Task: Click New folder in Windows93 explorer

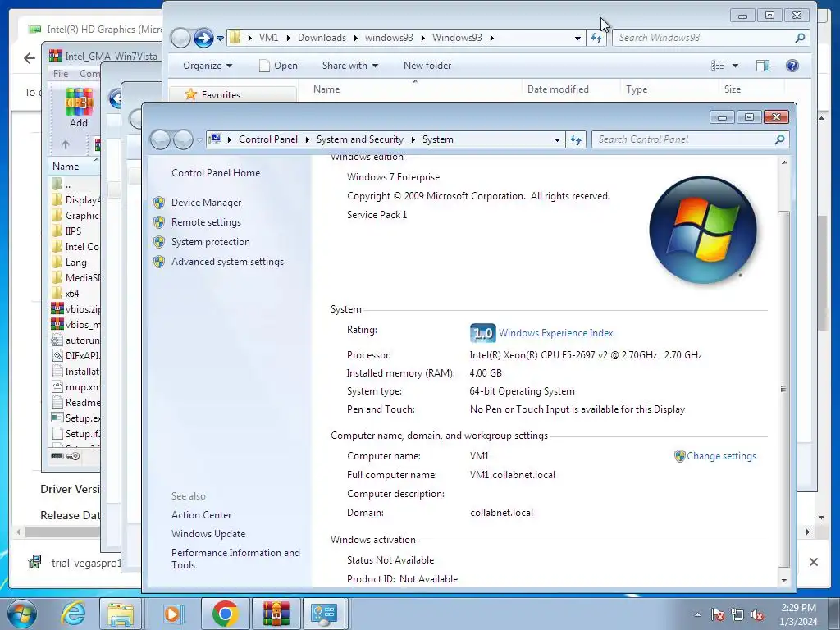Action: tap(427, 66)
